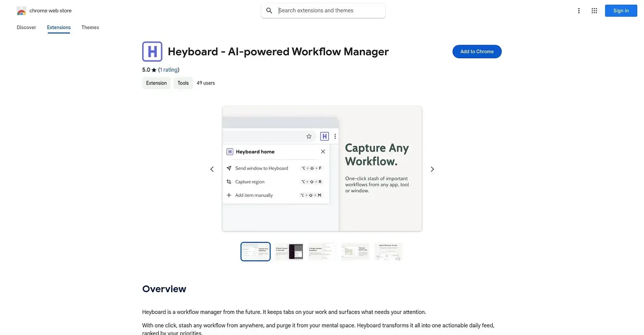
Task: Click the 'With one click, stash' paragraph
Action: coord(318,329)
